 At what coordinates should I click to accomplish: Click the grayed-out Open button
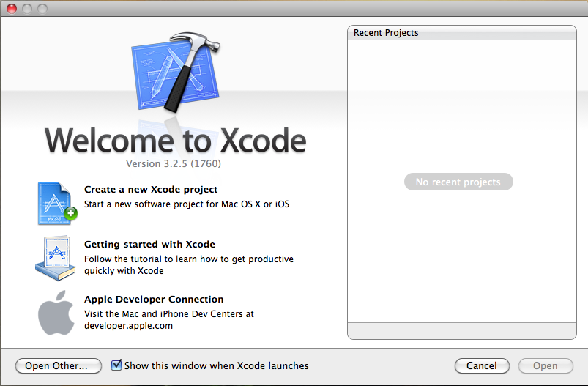click(x=545, y=365)
